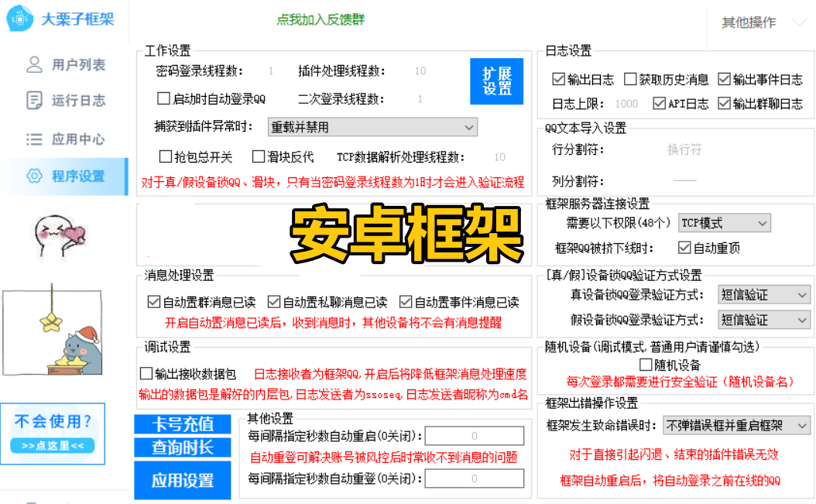Switch to the 运行日志 tab
The image size is (816, 504).
click(78, 101)
